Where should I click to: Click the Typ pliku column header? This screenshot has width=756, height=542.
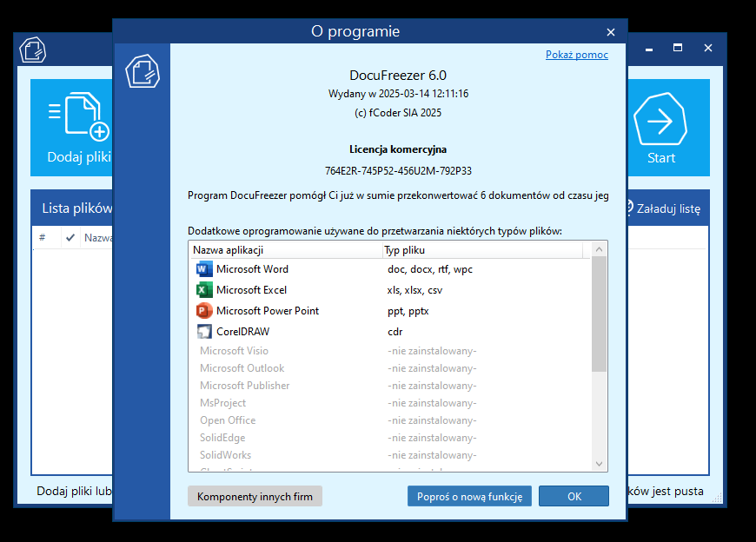[482, 250]
